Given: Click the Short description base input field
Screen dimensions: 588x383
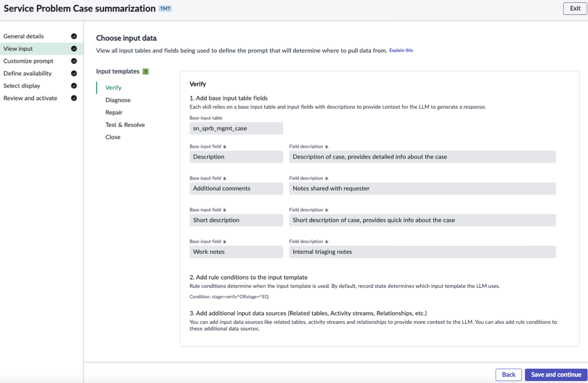Looking at the screenshot, I should tap(236, 220).
